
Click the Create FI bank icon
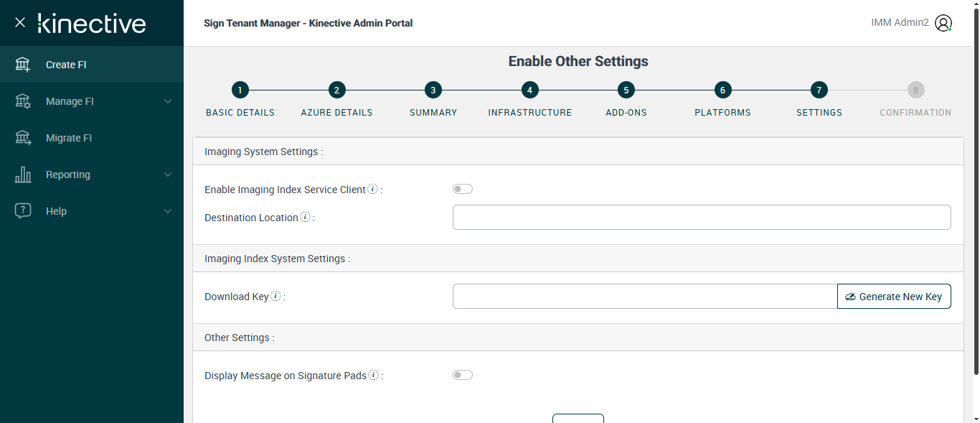23,65
